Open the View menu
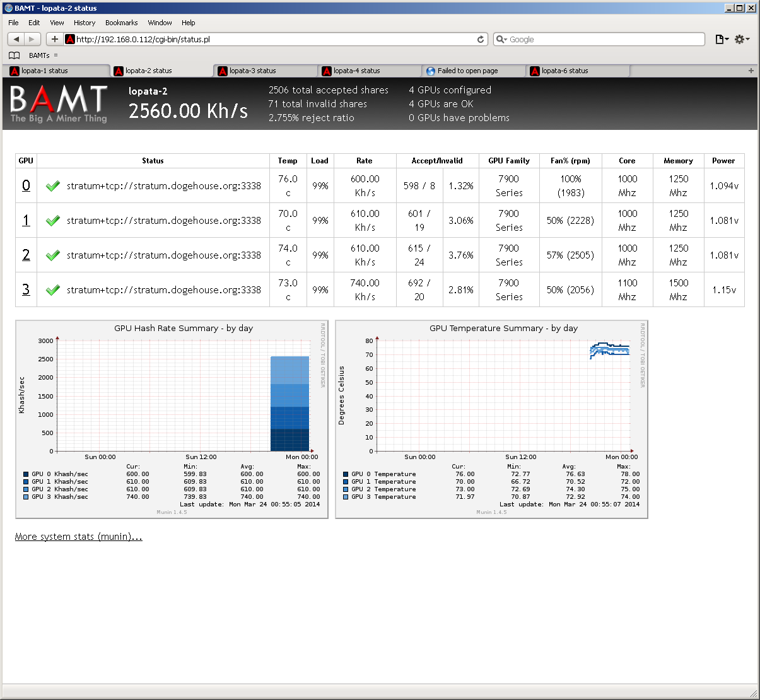This screenshot has width=760, height=700. tap(57, 23)
